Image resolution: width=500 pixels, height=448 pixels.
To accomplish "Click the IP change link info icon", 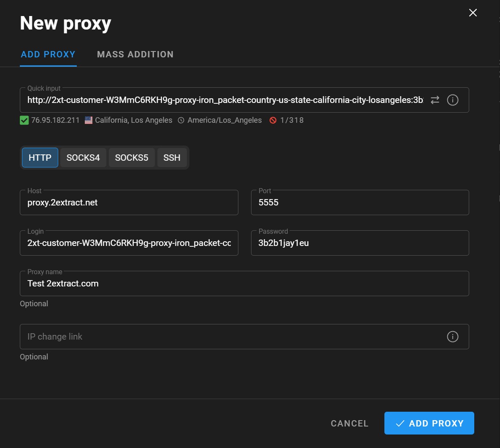I will (452, 337).
